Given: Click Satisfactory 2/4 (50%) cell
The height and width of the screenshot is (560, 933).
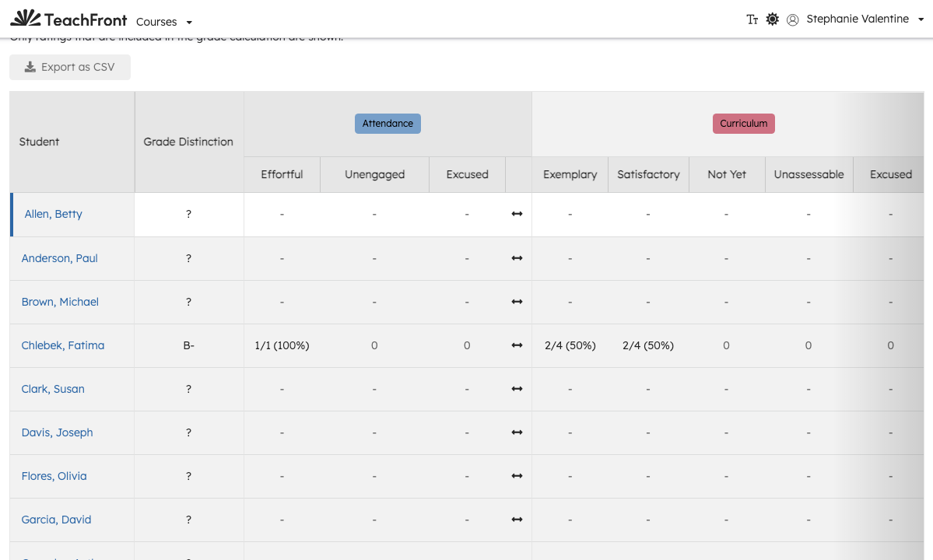Looking at the screenshot, I should click(x=648, y=345).
